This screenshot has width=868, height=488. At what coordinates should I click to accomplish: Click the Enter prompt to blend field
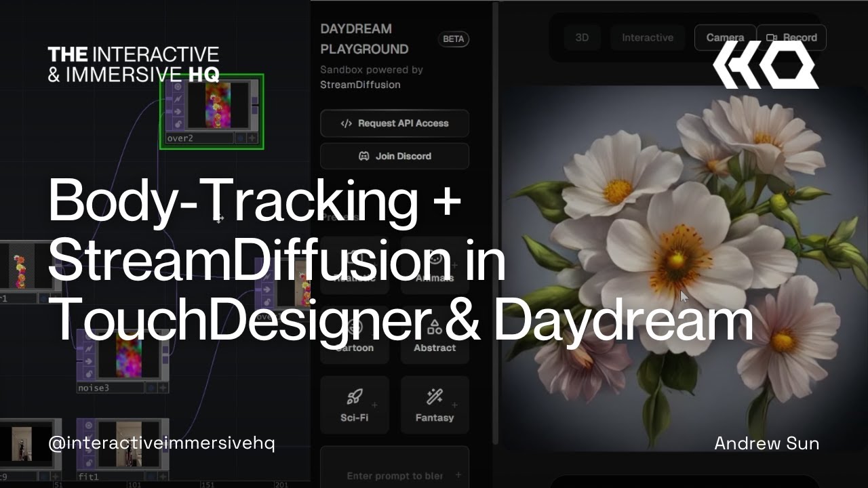click(x=395, y=467)
